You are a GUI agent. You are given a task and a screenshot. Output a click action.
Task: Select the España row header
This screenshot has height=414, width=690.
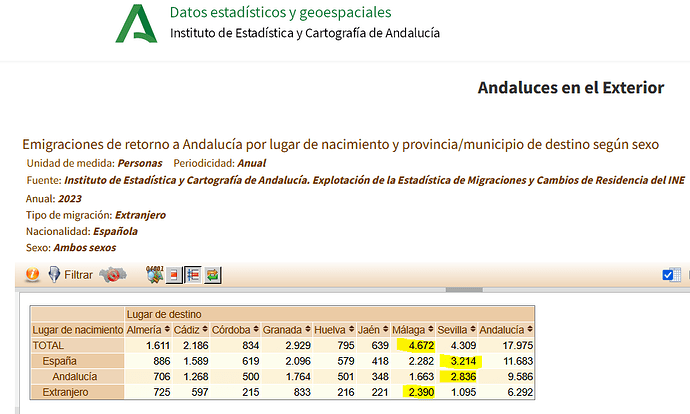pyautogui.click(x=58, y=361)
